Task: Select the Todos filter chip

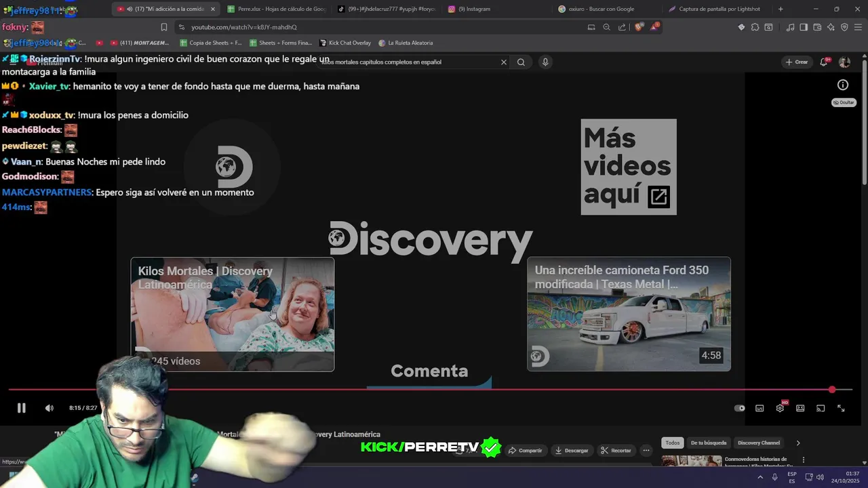Action: pyautogui.click(x=672, y=443)
